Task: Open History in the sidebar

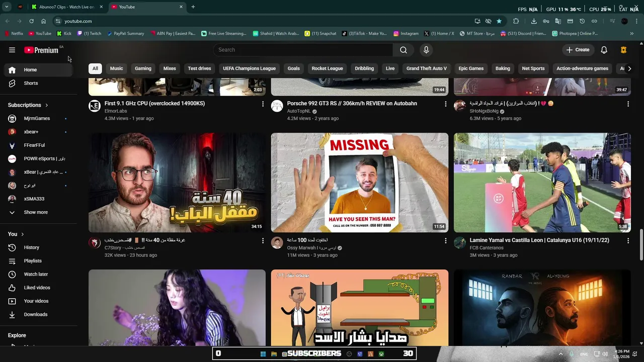Action: (38, 247)
